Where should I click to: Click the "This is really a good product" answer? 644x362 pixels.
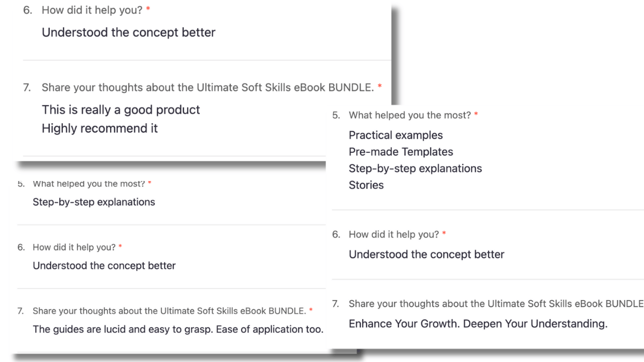121,110
